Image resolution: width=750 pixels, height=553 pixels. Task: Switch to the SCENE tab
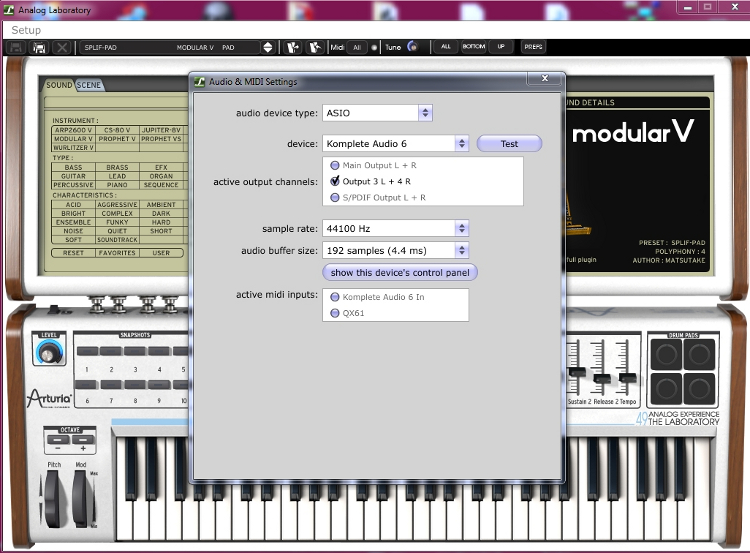89,85
